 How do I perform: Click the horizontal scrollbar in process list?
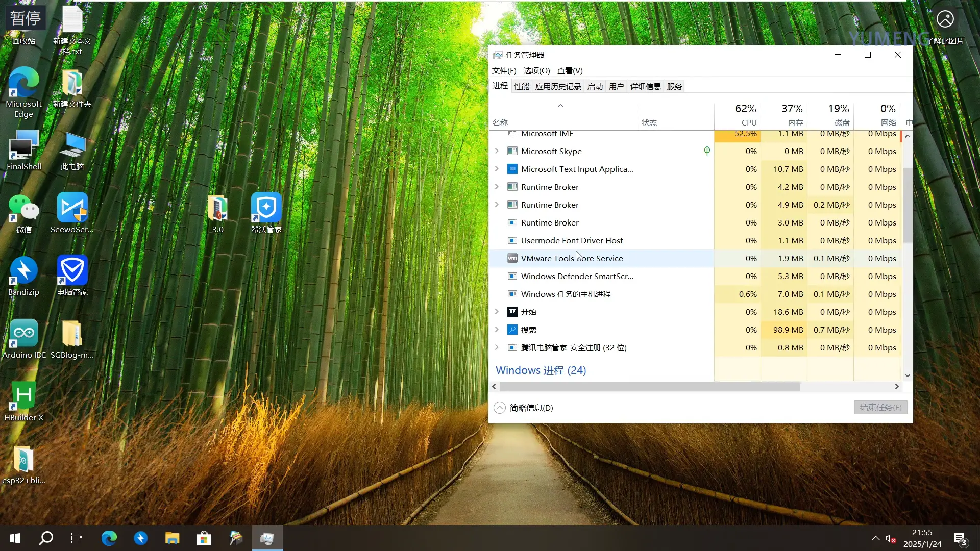point(648,387)
